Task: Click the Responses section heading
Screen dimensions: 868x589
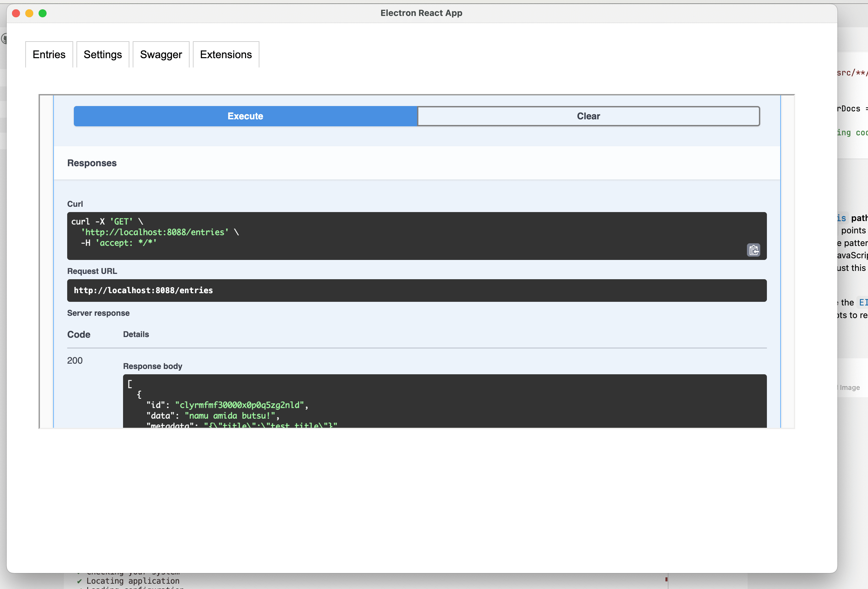Action: [x=92, y=163]
